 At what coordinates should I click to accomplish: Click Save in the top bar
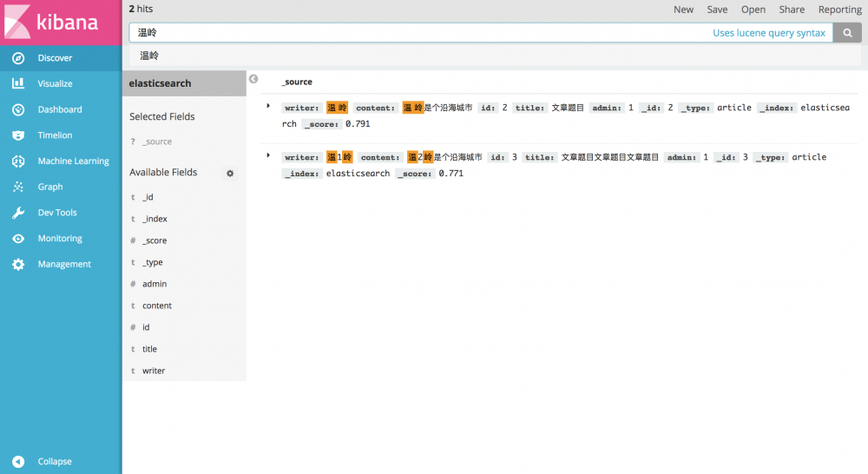pyautogui.click(x=717, y=10)
